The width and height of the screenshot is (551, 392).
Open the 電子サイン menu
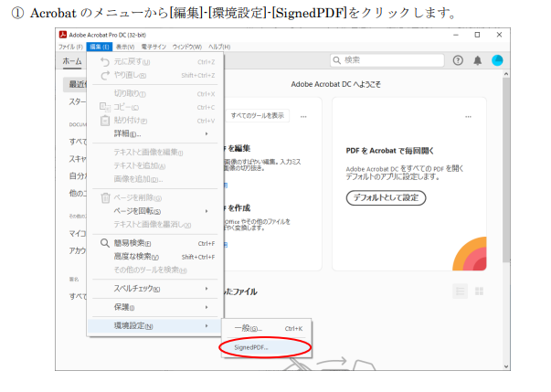coord(154,47)
